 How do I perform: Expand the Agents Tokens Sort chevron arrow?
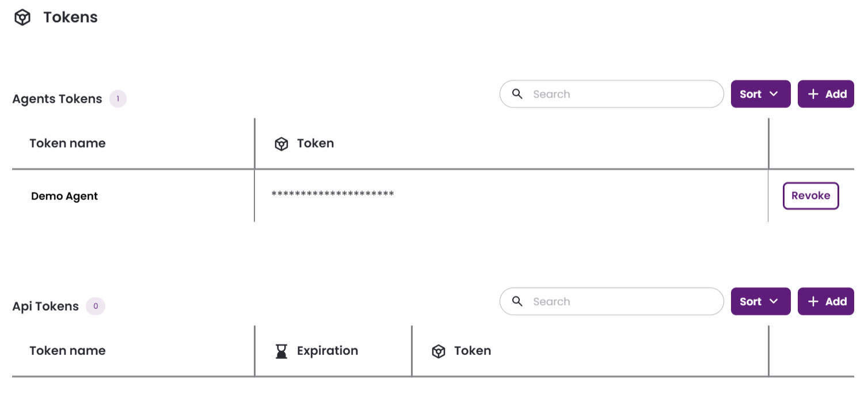pyautogui.click(x=774, y=94)
